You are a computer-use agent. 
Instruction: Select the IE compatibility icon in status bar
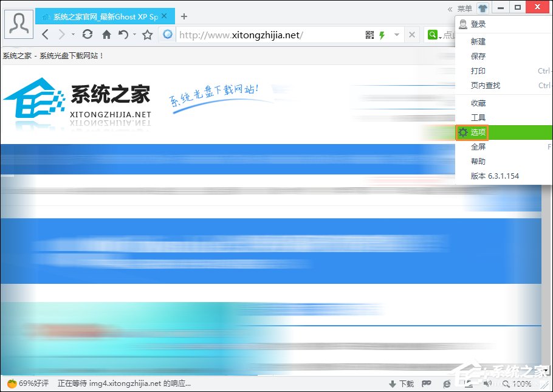tap(447, 384)
